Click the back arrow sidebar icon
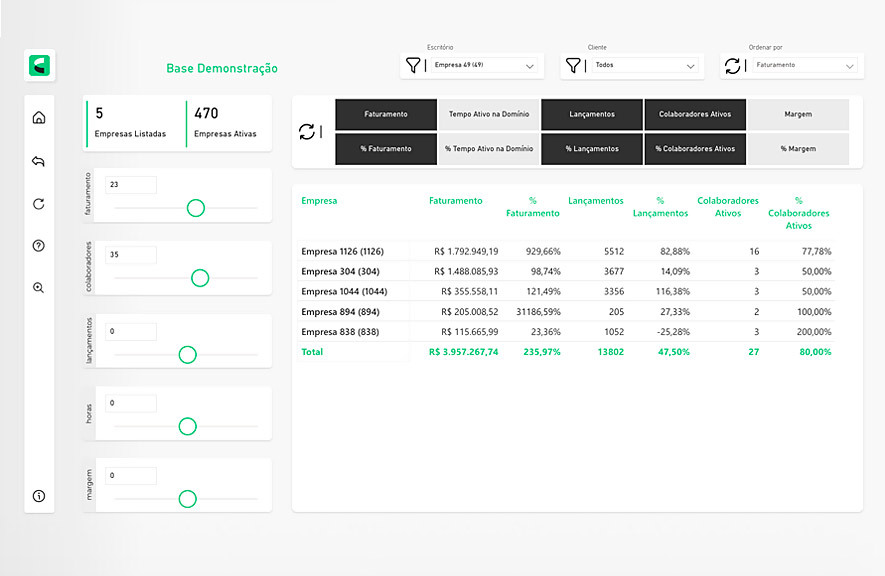This screenshot has width=885, height=576. pyautogui.click(x=39, y=161)
